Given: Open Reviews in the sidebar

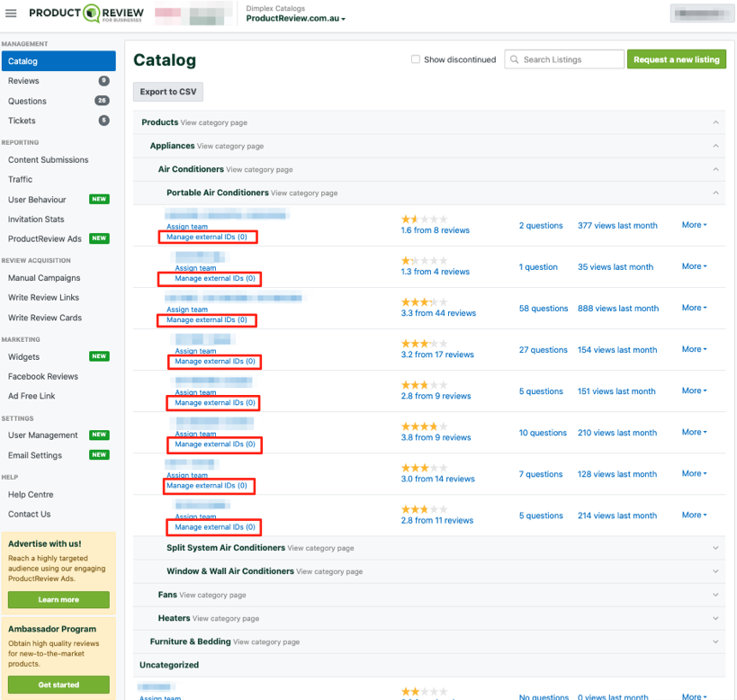Looking at the screenshot, I should pos(23,81).
